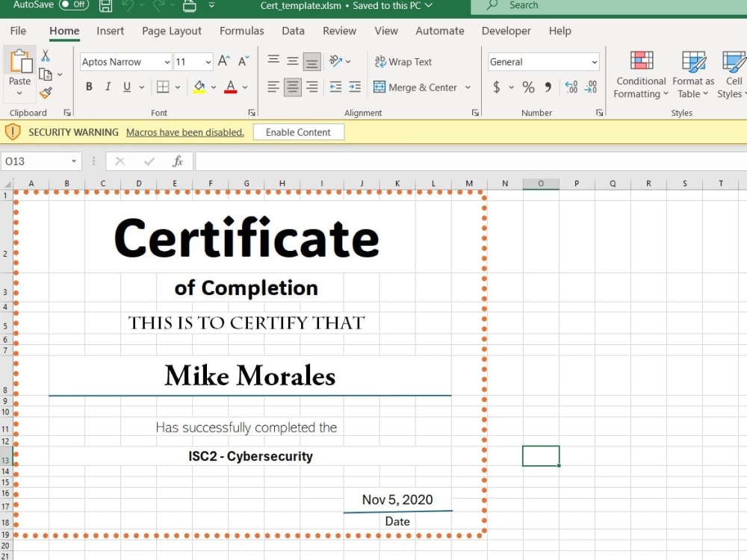The width and height of the screenshot is (747, 560).
Task: Open the number format General dropdown
Action: (x=595, y=62)
